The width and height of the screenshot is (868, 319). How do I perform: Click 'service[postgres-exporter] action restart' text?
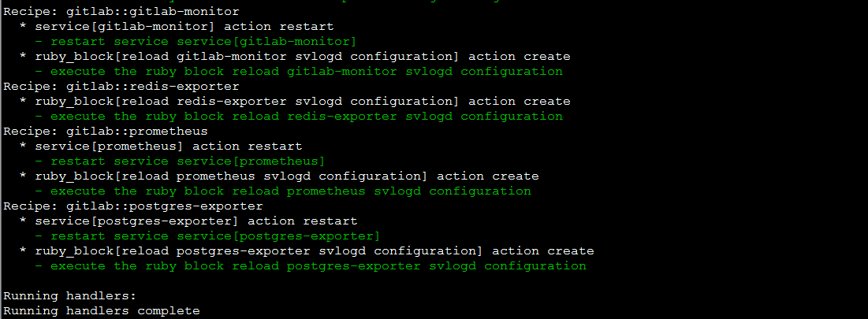(196, 221)
